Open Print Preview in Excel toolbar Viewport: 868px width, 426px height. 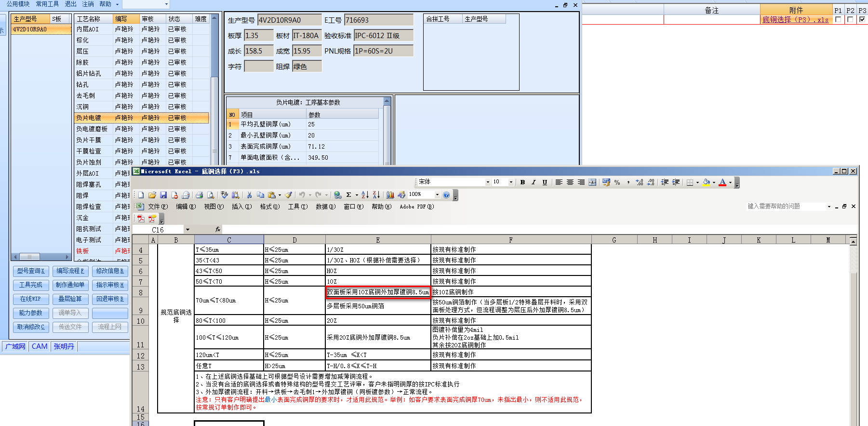pos(210,195)
